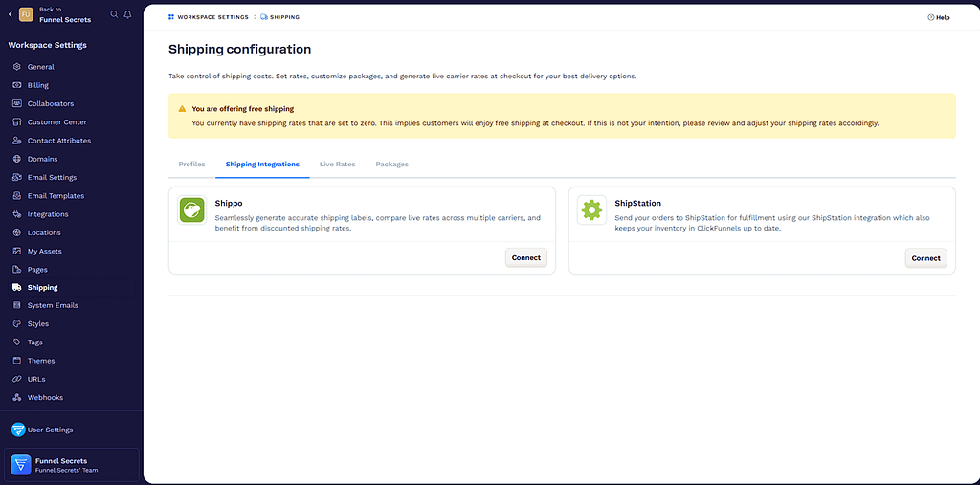Viewport: 980px width, 485px height.
Task: Open URLs in the sidebar menu
Action: click(x=36, y=379)
